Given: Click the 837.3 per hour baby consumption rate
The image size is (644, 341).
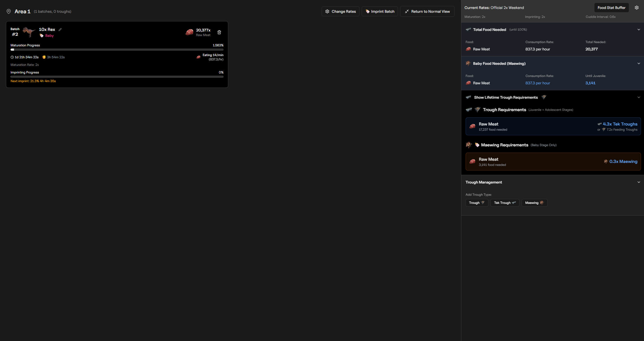Looking at the screenshot, I should [x=538, y=83].
